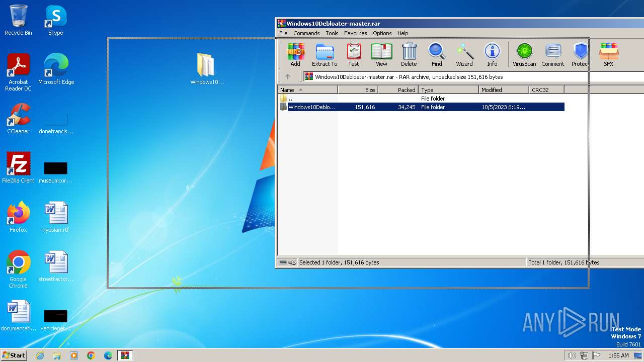
Task: Open Windows Explorer folder in taskbar
Action: (57, 355)
